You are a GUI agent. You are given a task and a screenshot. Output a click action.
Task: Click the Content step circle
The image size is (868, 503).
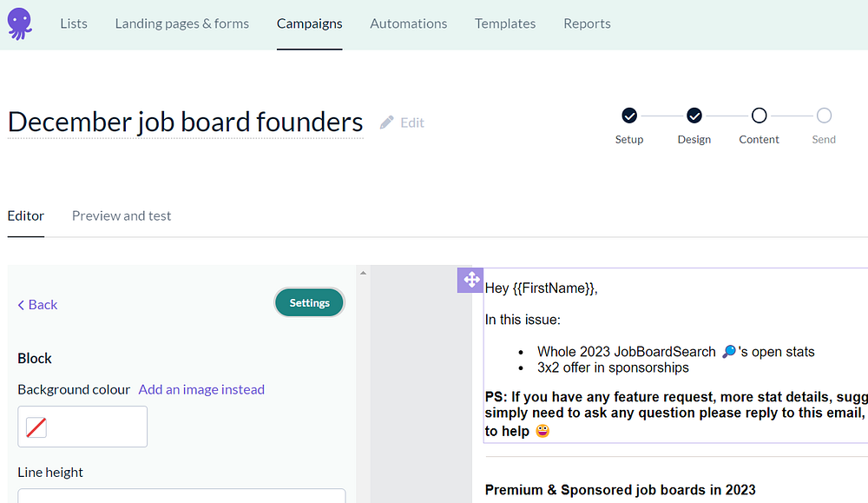point(759,116)
